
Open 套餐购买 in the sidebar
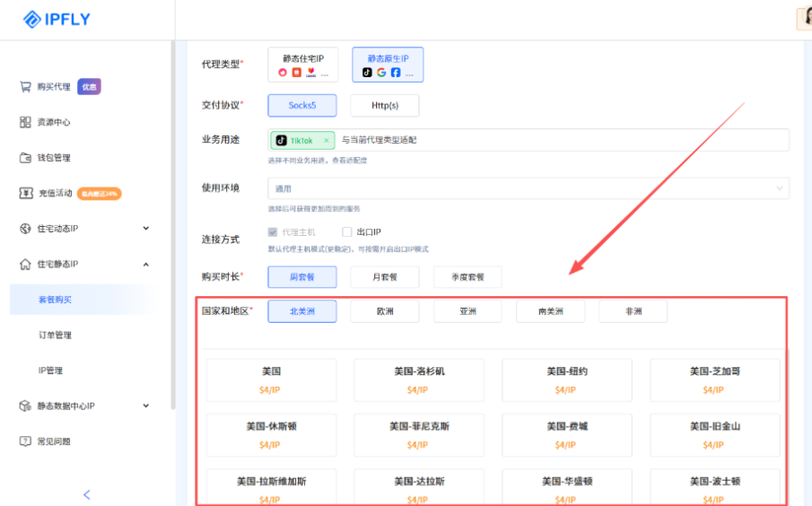(55, 300)
